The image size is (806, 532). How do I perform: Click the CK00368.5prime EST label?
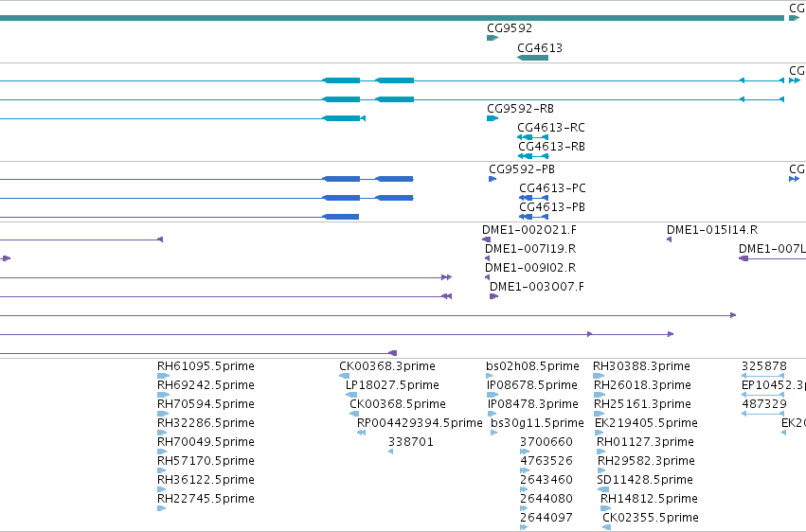pos(398,404)
